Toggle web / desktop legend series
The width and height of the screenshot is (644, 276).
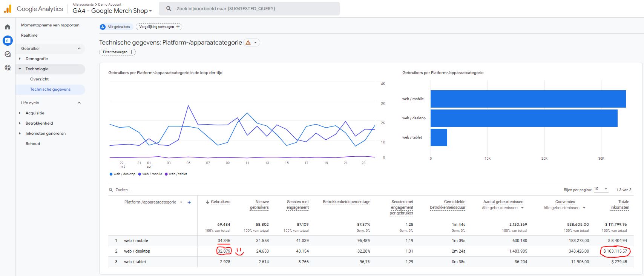click(x=122, y=174)
